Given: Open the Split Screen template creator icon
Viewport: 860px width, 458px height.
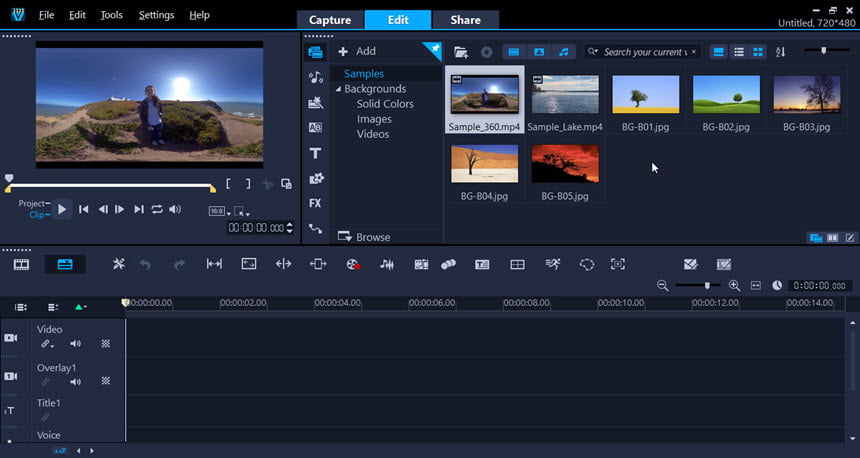Looking at the screenshot, I should pos(517,265).
